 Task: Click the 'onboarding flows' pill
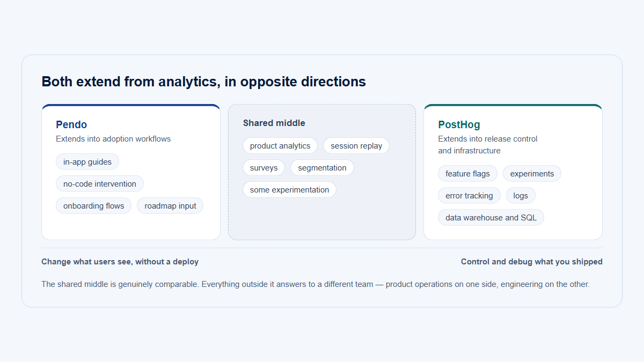tap(93, 205)
